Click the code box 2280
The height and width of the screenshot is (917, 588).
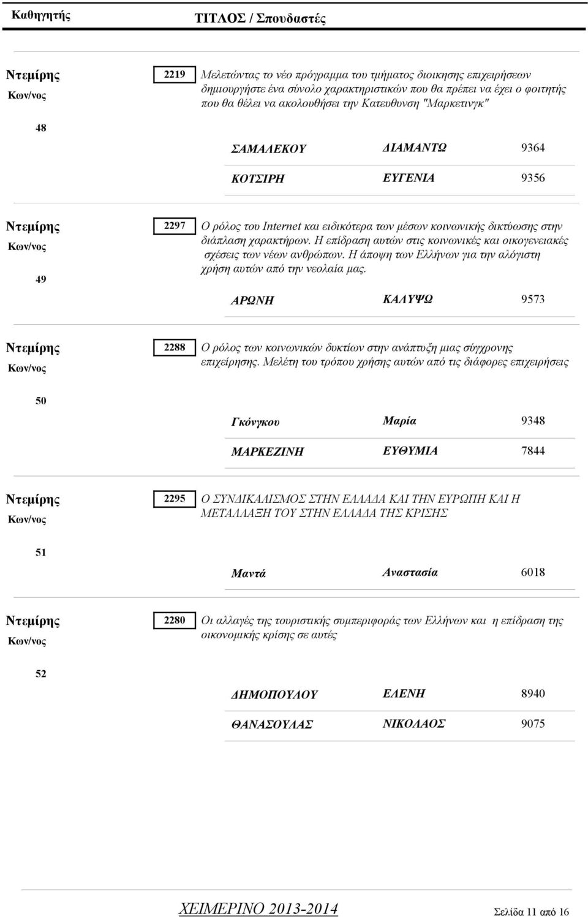click(175, 620)
